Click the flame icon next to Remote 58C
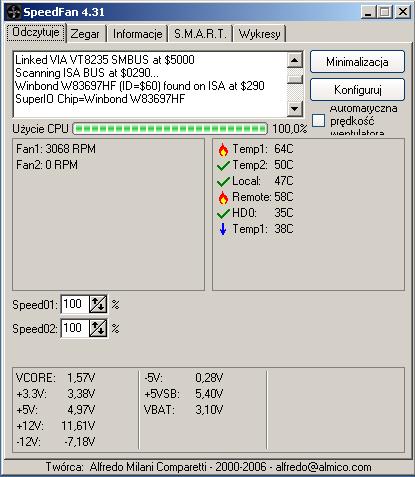415x477 pixels. coord(223,197)
